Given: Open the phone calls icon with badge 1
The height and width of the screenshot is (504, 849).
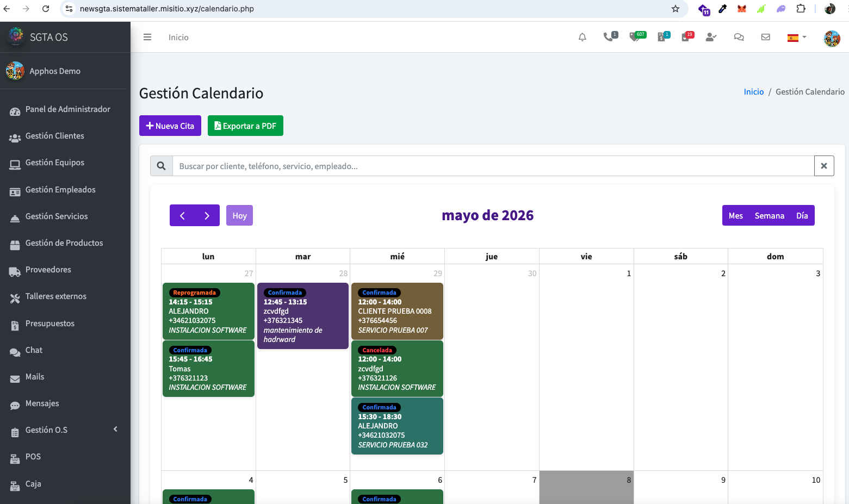Looking at the screenshot, I should (x=610, y=37).
